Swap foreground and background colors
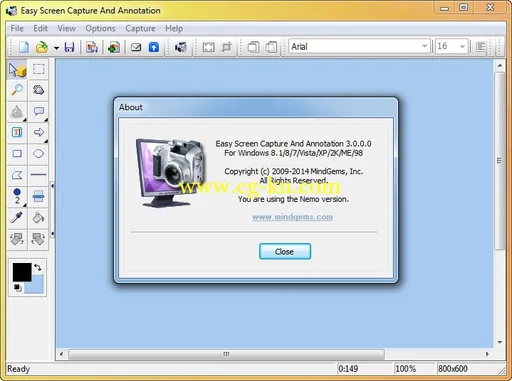 pos(38,267)
